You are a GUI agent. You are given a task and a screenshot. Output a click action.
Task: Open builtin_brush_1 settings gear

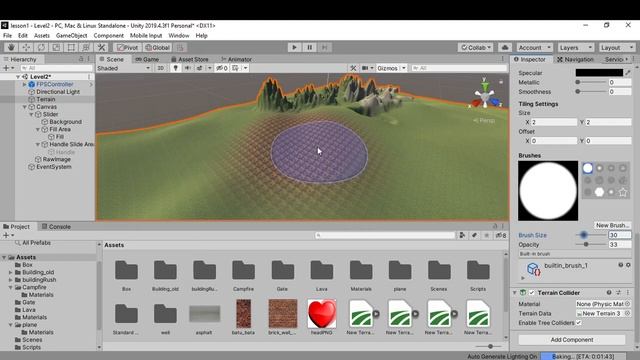[628, 265]
